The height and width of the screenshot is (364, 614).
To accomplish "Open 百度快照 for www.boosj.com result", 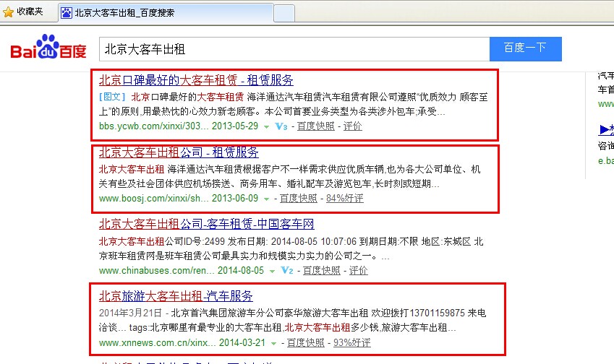I will tap(299, 199).
